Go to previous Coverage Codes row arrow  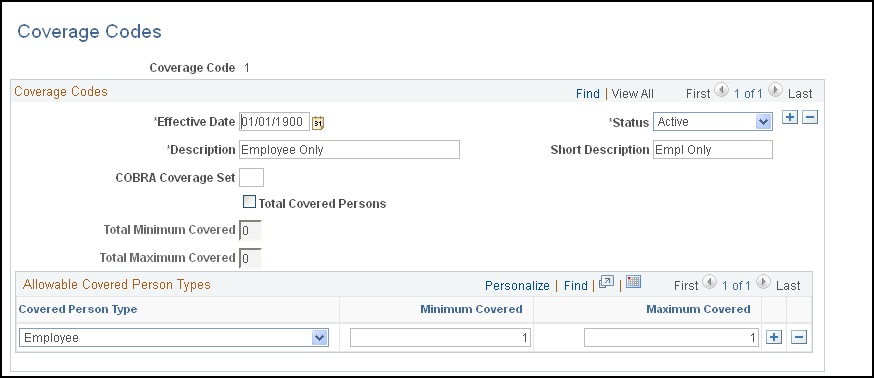click(x=722, y=90)
